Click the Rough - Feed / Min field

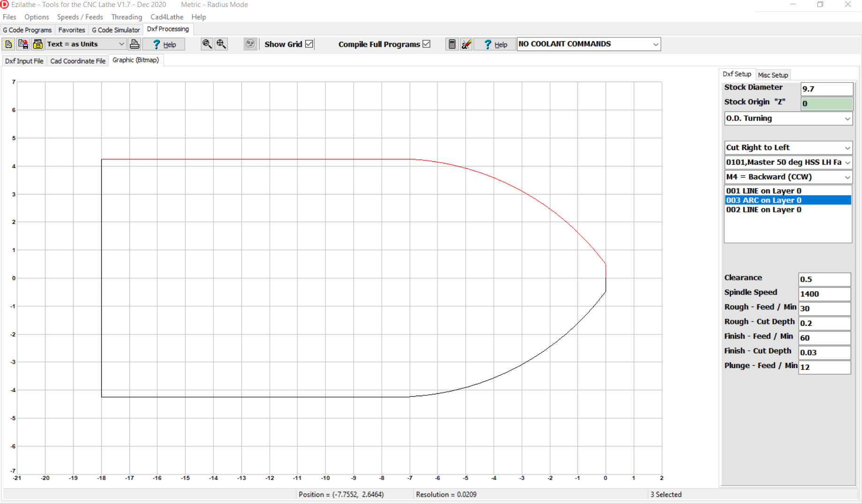[824, 308]
